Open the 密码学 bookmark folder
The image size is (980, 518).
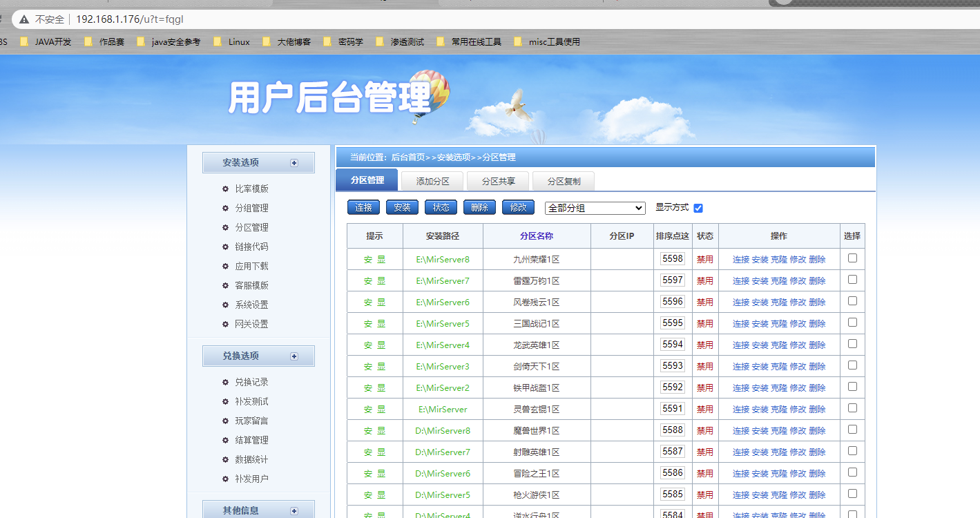(x=343, y=41)
